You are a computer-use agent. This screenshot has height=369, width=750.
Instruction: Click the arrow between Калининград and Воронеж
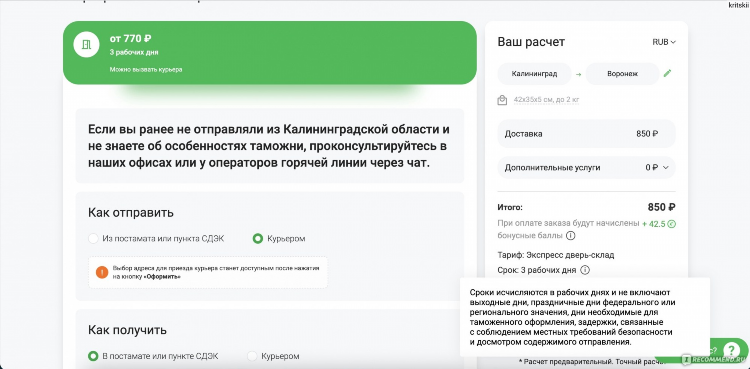click(x=578, y=74)
